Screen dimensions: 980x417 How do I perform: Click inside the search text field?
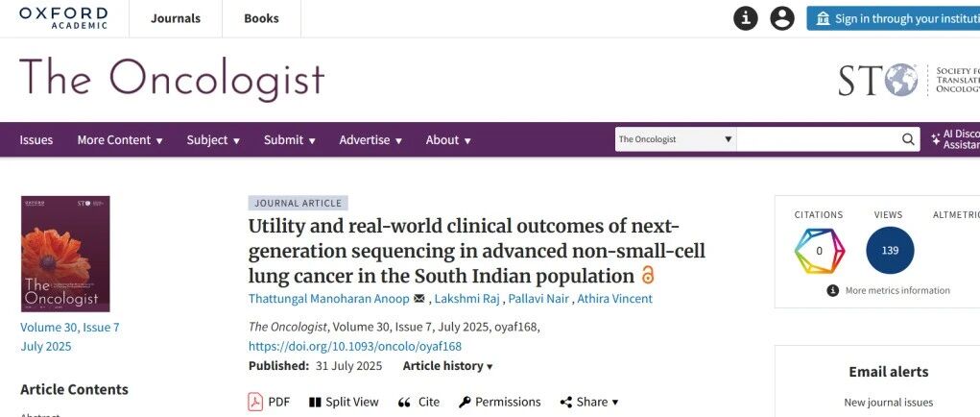tap(818, 139)
